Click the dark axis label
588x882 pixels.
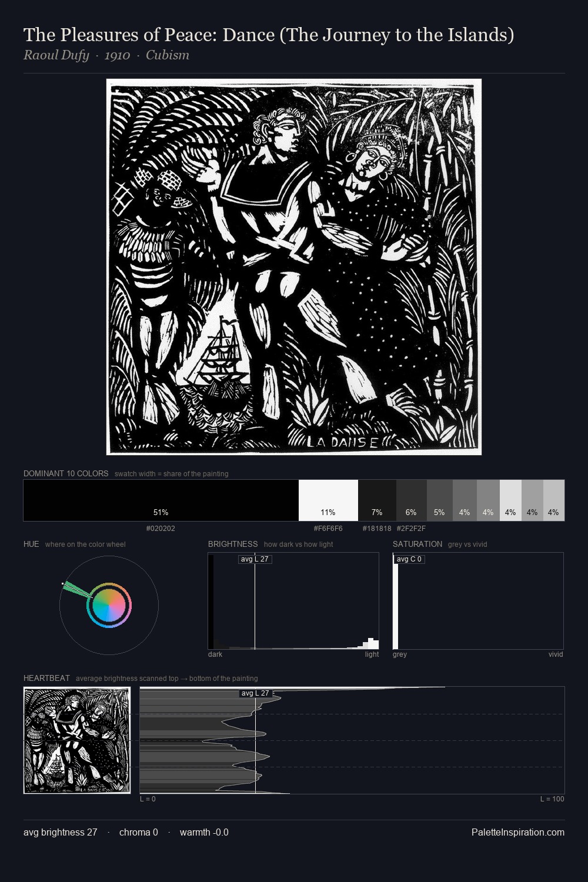pyautogui.click(x=215, y=654)
